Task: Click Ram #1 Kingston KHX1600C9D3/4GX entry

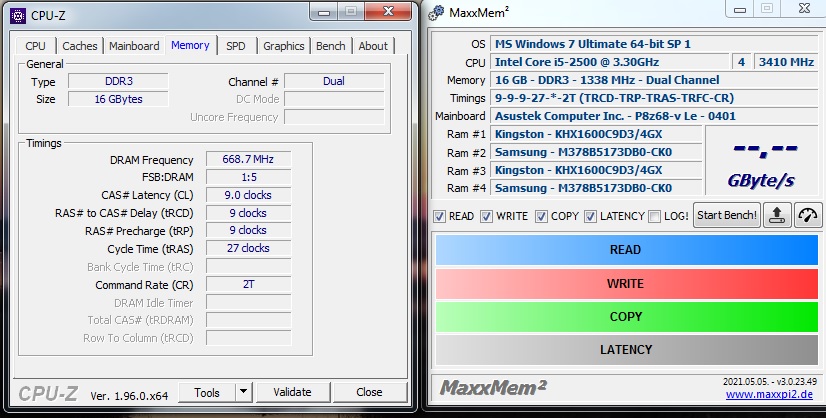Action: (596, 134)
